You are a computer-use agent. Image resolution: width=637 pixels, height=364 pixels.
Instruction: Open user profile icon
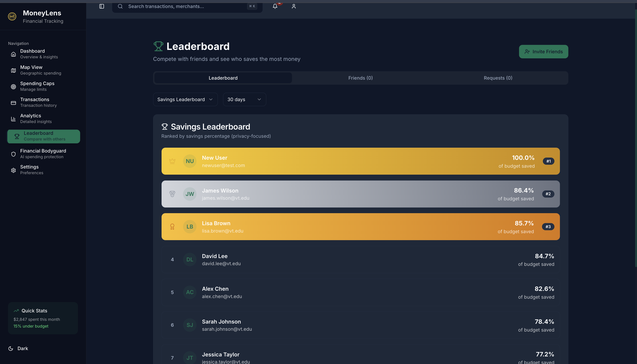(x=293, y=6)
